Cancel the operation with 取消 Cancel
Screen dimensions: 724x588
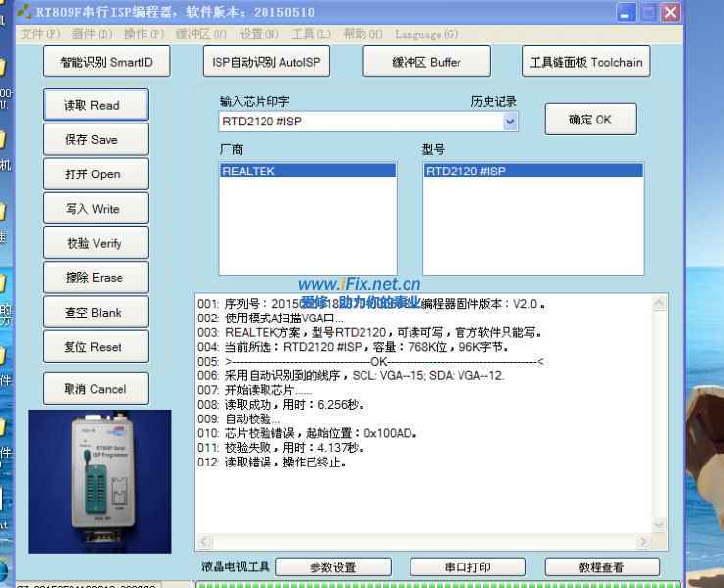pyautogui.click(x=95, y=389)
